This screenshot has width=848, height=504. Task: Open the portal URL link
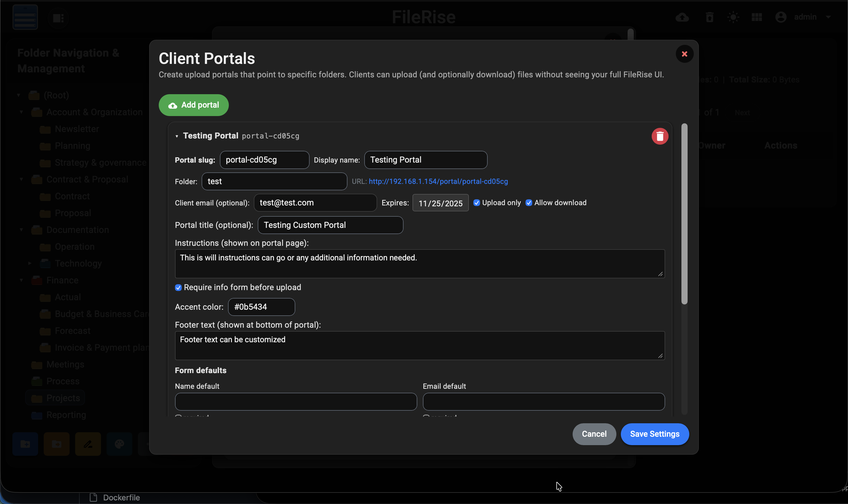[x=438, y=181]
